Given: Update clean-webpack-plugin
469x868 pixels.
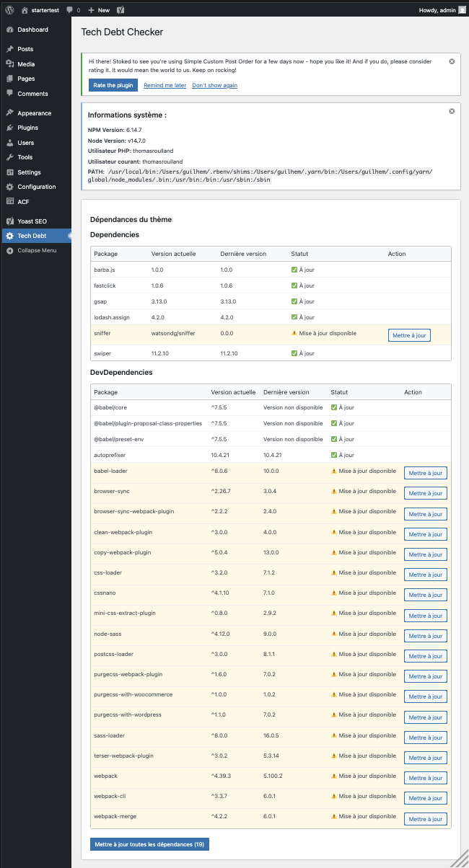Looking at the screenshot, I should point(425,534).
